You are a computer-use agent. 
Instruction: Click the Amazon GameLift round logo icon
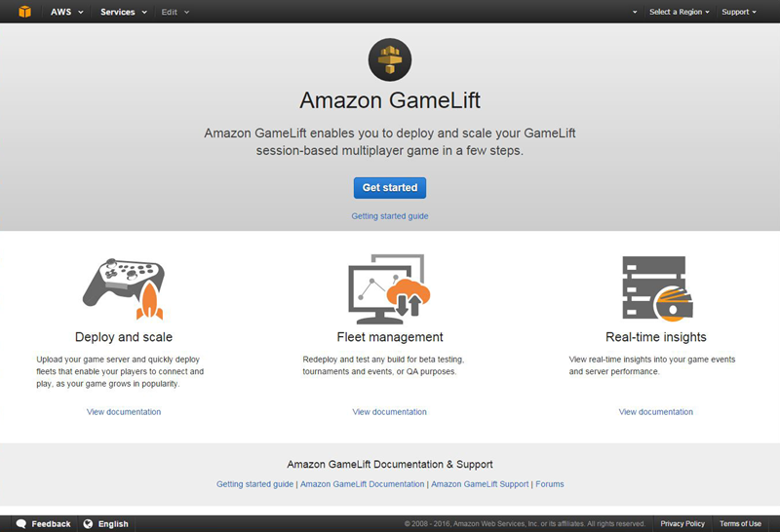[389, 59]
